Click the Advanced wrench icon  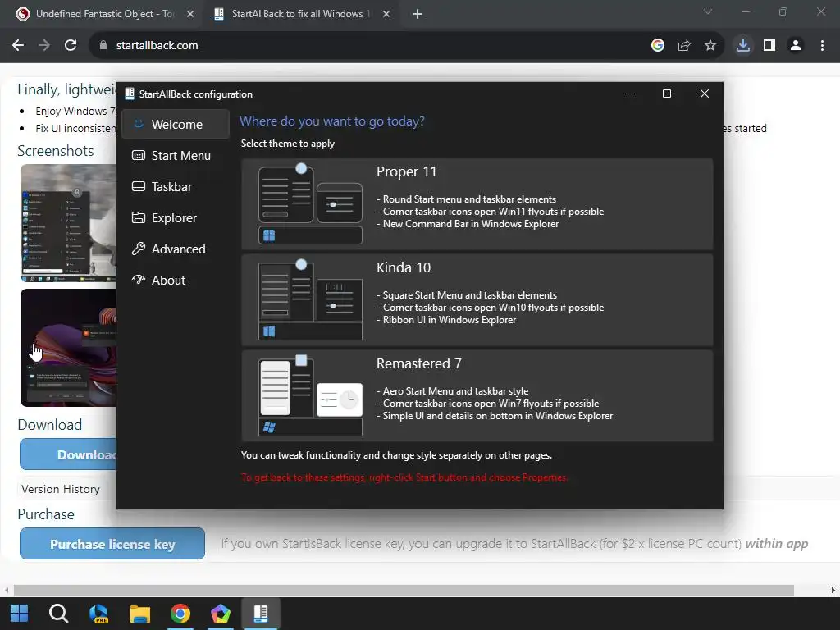tap(138, 249)
